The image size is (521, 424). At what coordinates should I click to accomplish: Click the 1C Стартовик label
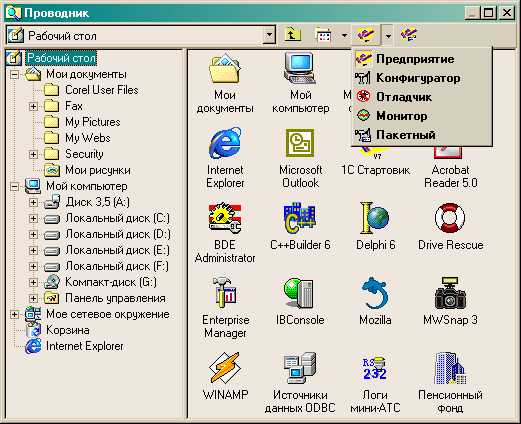[x=375, y=170]
